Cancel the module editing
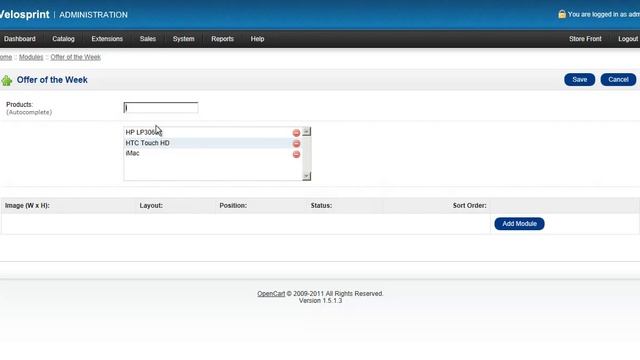The image size is (640, 360). 618,80
